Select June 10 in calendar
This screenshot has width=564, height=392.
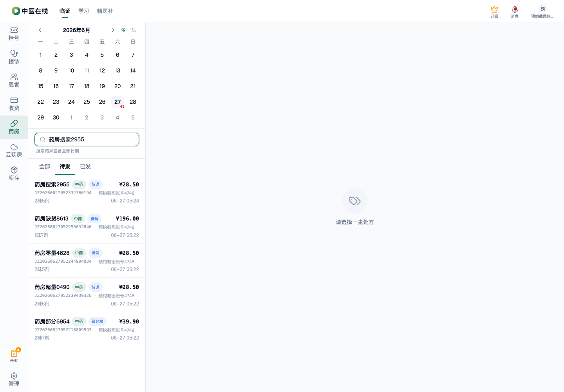[x=71, y=70]
